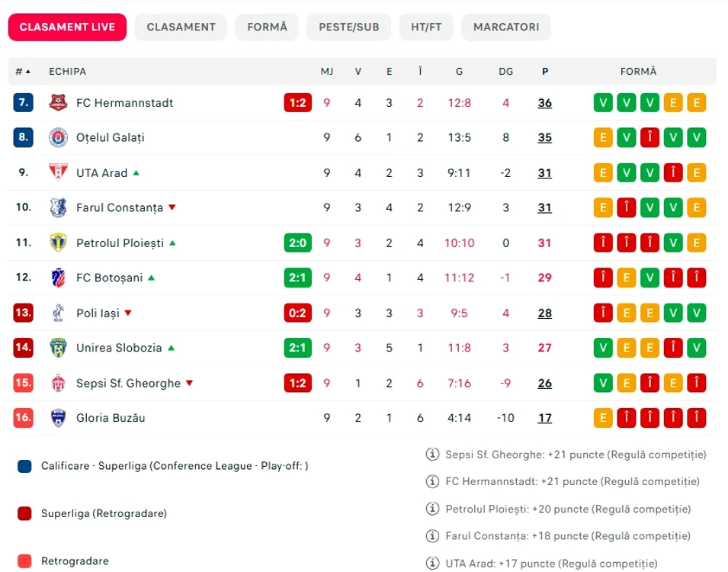Click Unirea Slobozia live score 2:1 badge
Screen dimensions: 728x572
297,348
